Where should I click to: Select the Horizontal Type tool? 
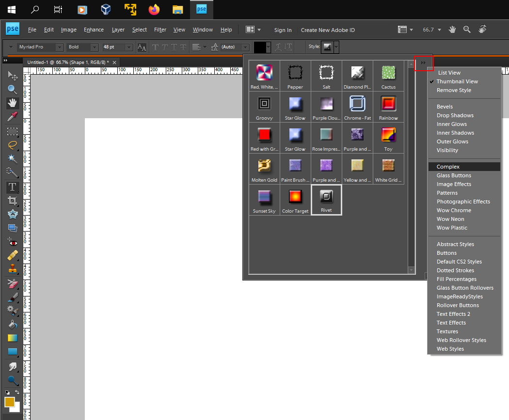point(12,187)
